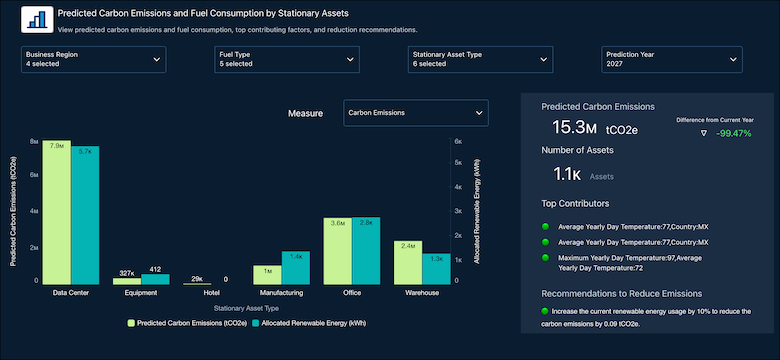Click the Equipment renewable energy bar
780x360 pixels.
click(155, 279)
